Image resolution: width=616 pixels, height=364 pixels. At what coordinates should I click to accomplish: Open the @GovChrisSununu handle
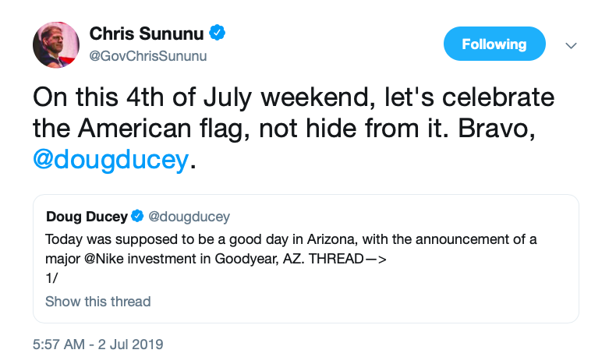coord(147,56)
